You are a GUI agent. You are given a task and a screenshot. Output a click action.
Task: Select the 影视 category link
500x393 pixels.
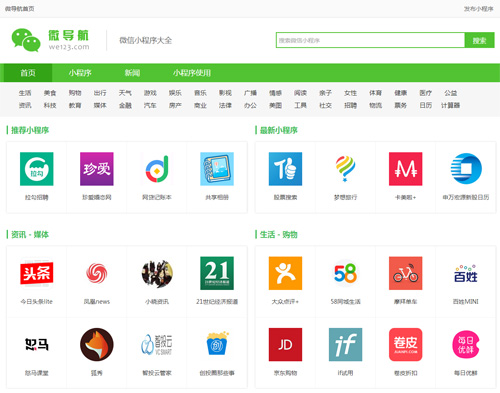coord(225,93)
